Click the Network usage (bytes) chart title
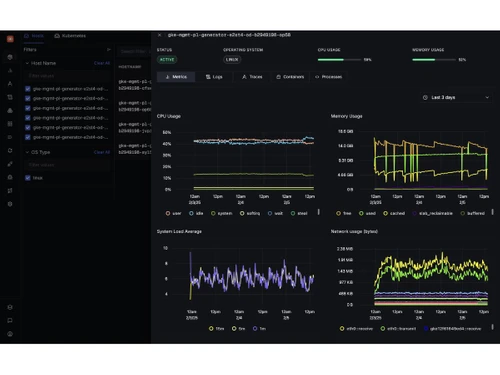This screenshot has width=500, height=375. [x=354, y=231]
